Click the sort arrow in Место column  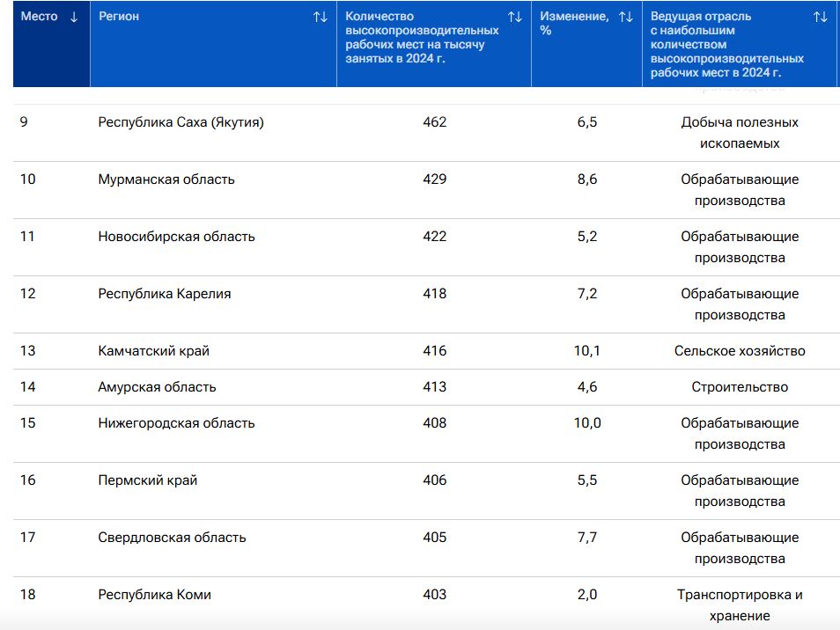tap(74, 17)
